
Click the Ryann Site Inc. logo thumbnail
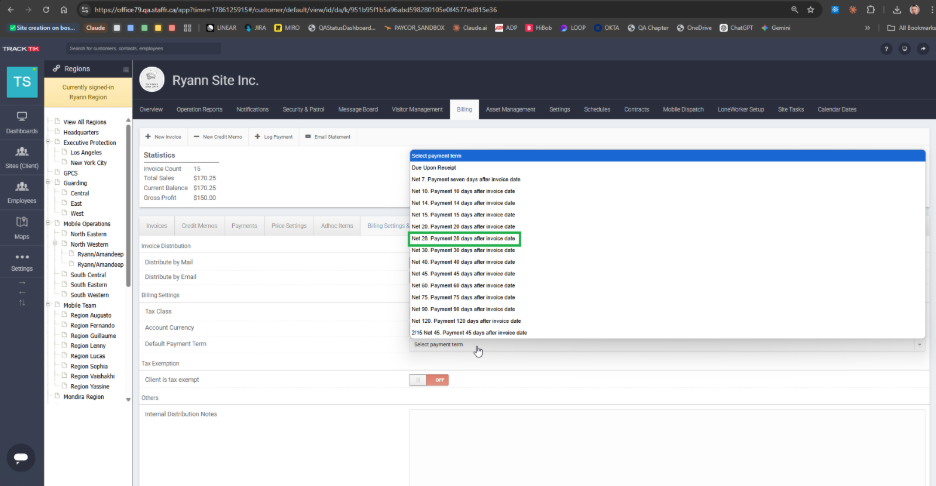tap(152, 80)
